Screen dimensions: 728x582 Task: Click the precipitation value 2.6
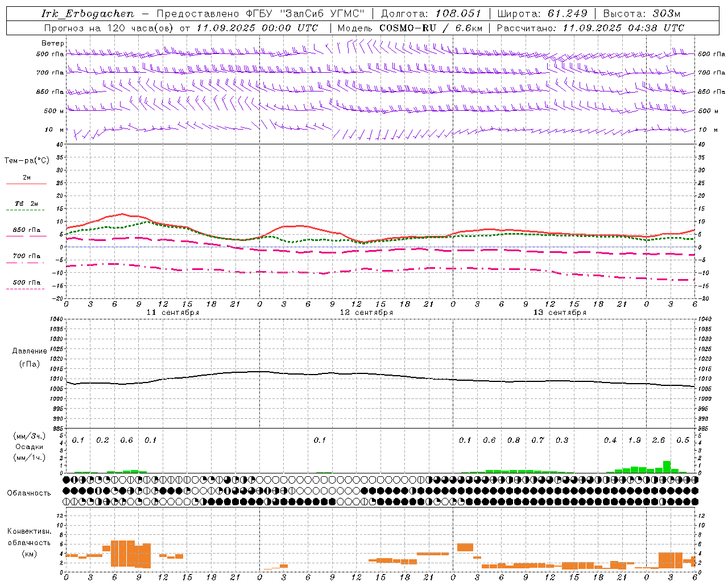pos(659,440)
